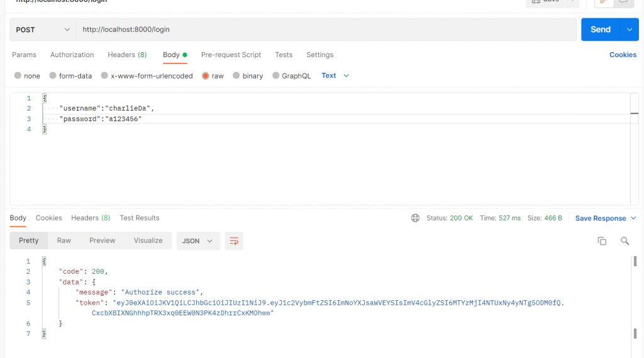
Task: Click the Save request button at top
Action: pyautogui.click(x=545, y=2)
